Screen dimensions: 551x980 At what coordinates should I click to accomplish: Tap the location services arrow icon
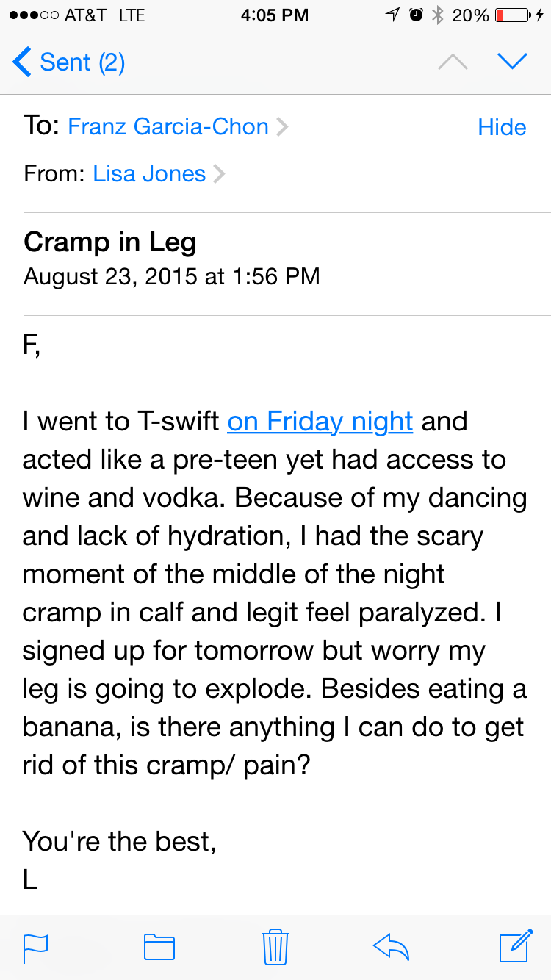click(x=392, y=15)
